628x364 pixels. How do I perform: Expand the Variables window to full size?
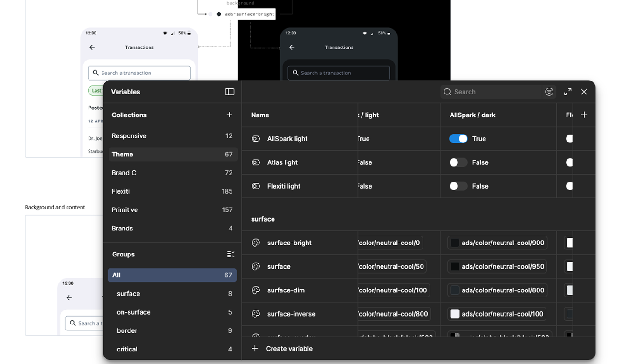tap(567, 92)
